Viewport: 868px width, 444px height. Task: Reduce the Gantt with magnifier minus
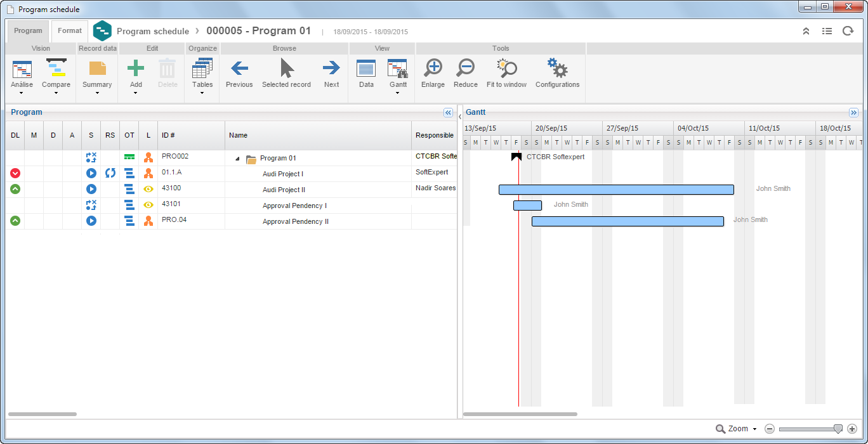coord(466,69)
